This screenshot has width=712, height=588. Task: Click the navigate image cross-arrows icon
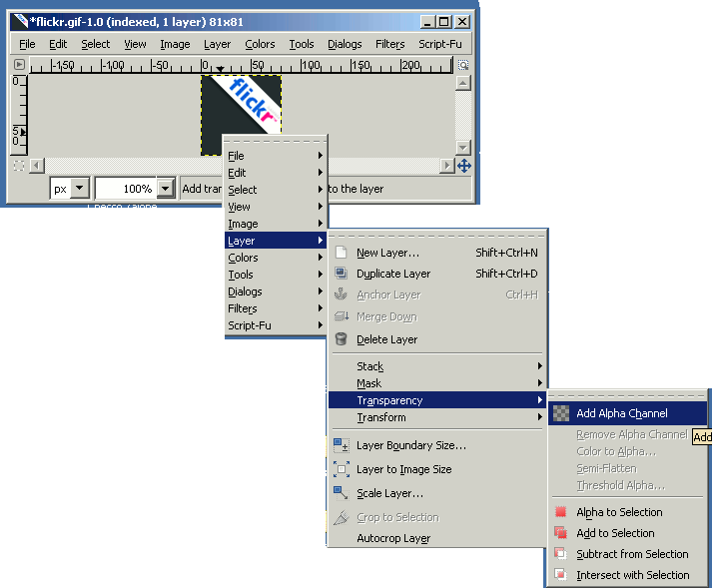click(464, 166)
